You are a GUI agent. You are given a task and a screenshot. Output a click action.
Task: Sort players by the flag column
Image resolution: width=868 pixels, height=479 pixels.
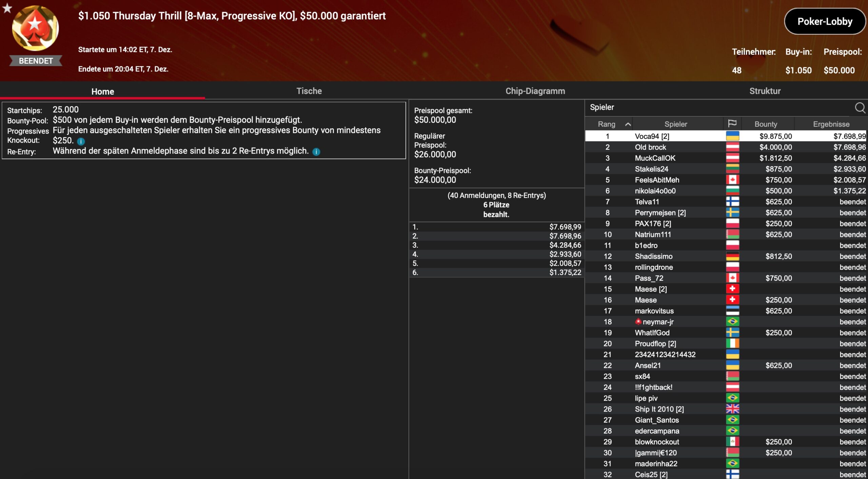coord(732,124)
